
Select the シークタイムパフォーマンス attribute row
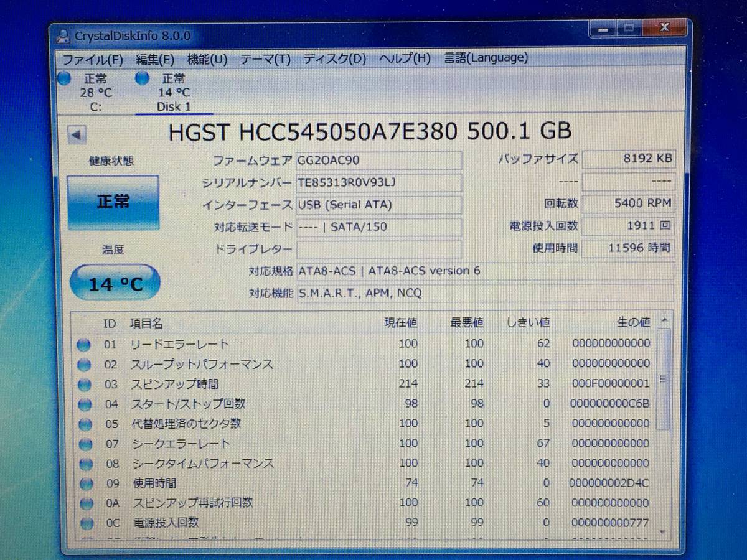click(x=364, y=464)
